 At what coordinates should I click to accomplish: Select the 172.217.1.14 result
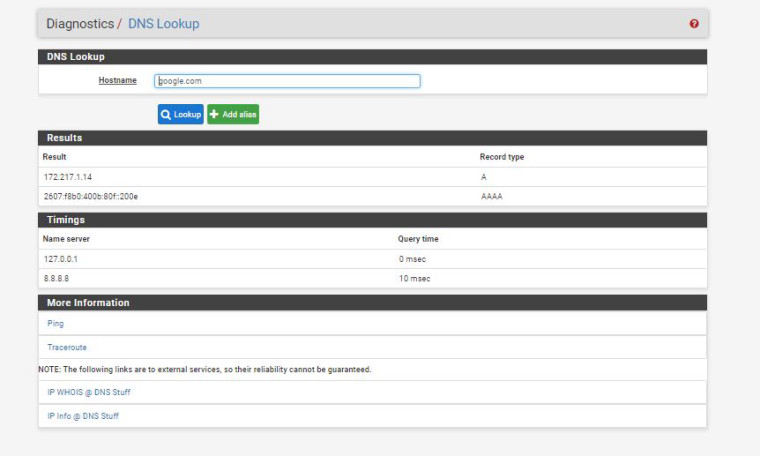coord(67,177)
